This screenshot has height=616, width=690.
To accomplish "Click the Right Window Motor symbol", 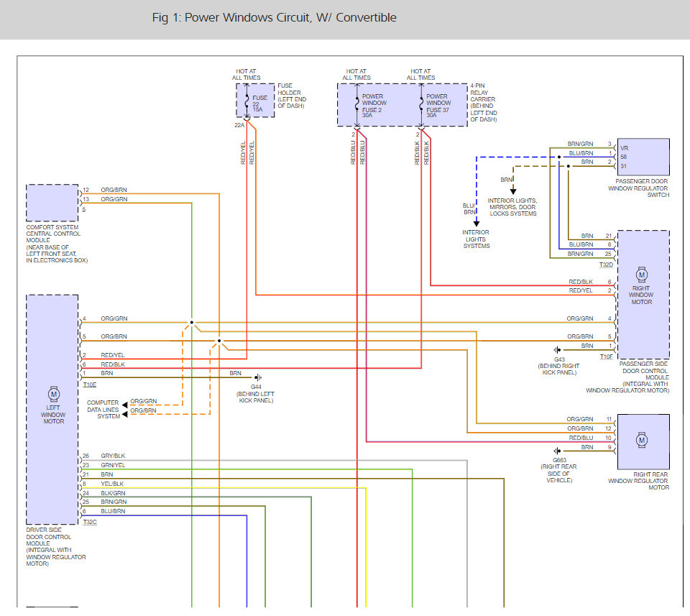I will (642, 275).
